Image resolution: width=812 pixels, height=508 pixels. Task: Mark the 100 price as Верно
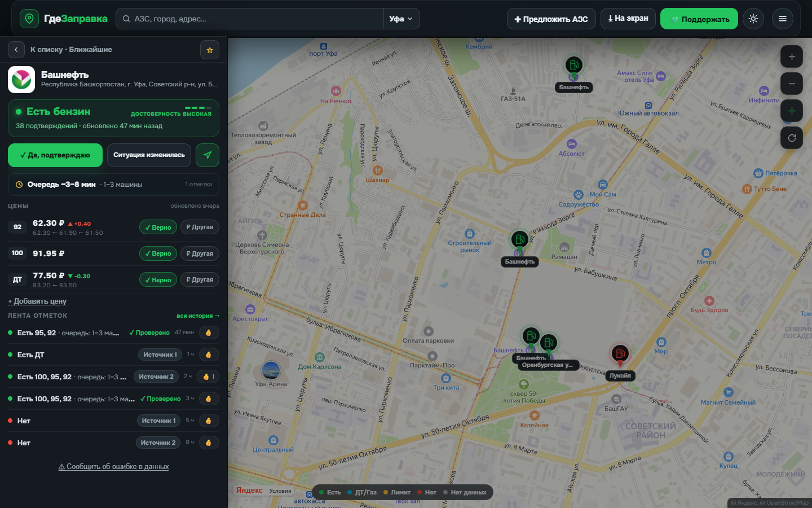[x=158, y=253]
